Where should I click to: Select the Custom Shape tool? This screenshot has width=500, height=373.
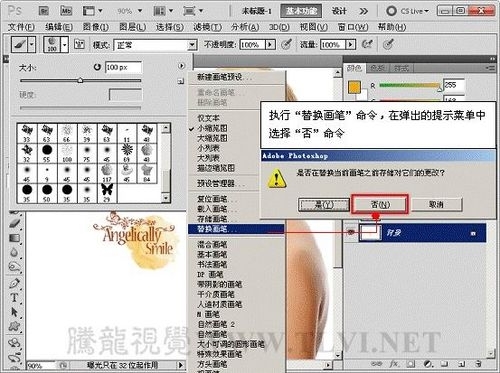pyautogui.click(x=14, y=327)
